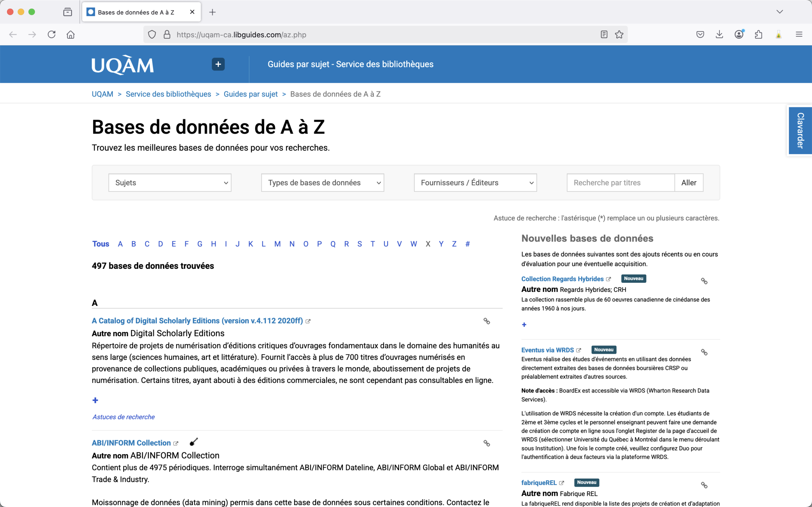Image resolution: width=812 pixels, height=507 pixels.
Task: Click Service des bibliothèques breadcrumb
Action: click(x=168, y=94)
